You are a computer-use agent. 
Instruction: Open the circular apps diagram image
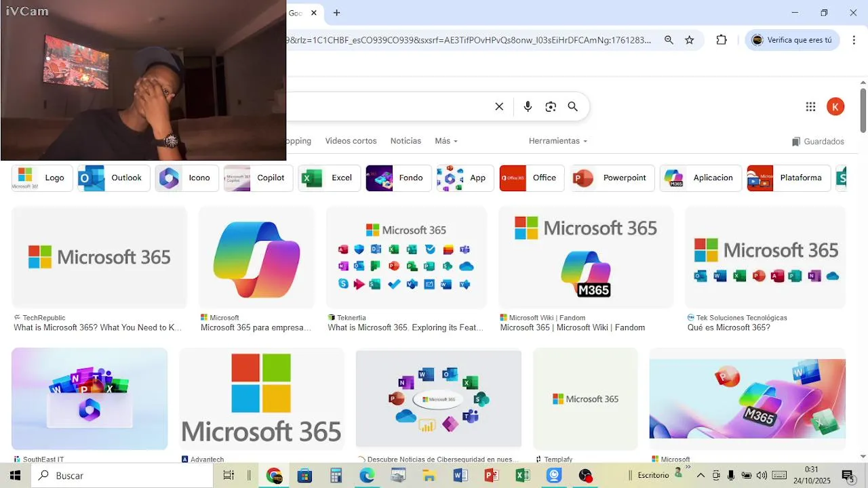click(439, 399)
